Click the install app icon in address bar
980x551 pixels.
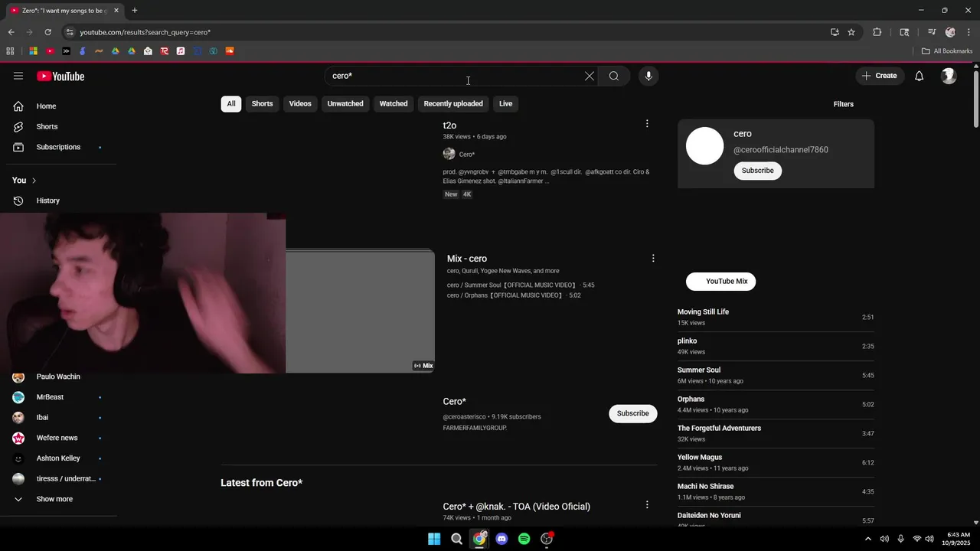pyautogui.click(x=835, y=32)
